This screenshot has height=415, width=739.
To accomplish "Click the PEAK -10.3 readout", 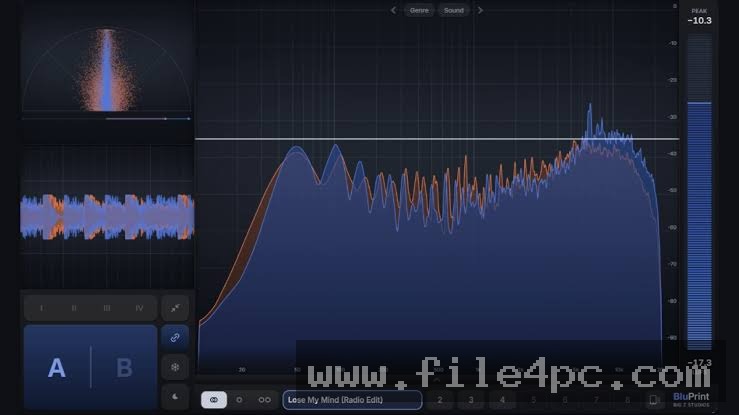I will click(699, 16).
